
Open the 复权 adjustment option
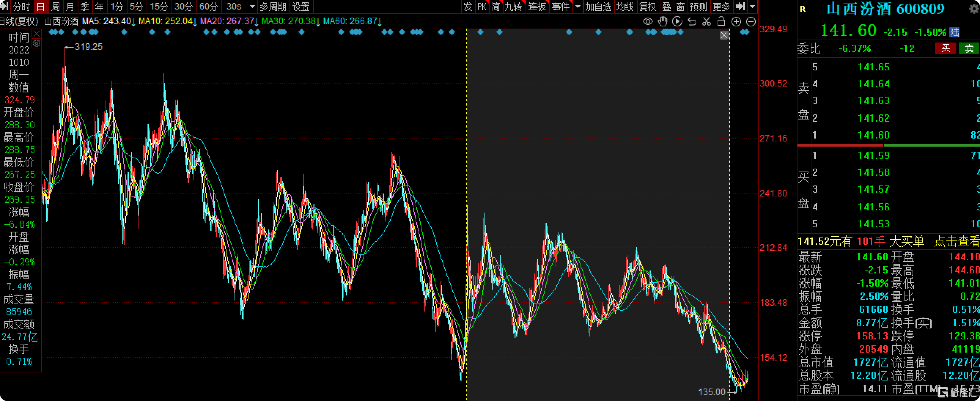pyautogui.click(x=648, y=7)
